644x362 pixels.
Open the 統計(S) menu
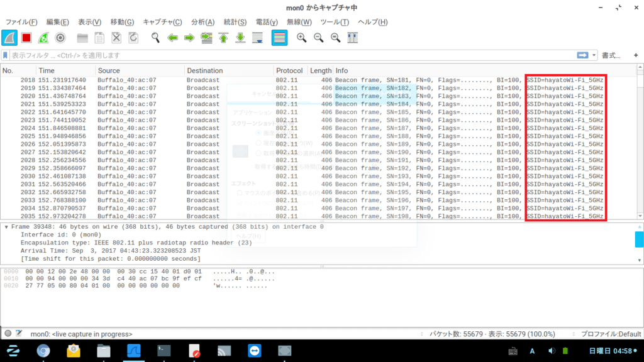coord(235,22)
